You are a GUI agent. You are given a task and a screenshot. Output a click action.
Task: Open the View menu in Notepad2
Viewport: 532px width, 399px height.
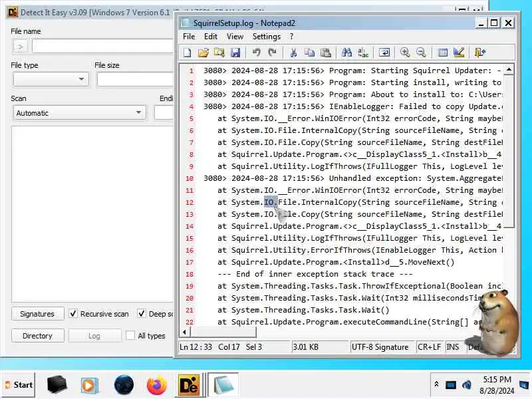(x=235, y=37)
